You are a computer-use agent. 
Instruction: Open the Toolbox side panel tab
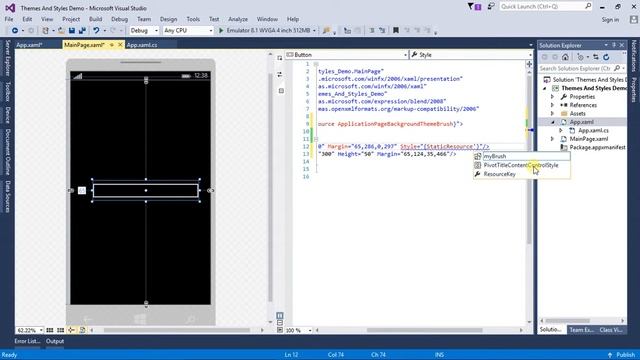(7, 91)
